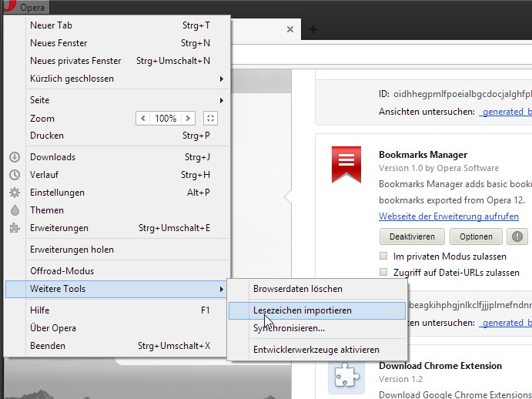This screenshot has width=532, height=399.
Task: Expand the Seite submenu
Action: [x=117, y=100]
